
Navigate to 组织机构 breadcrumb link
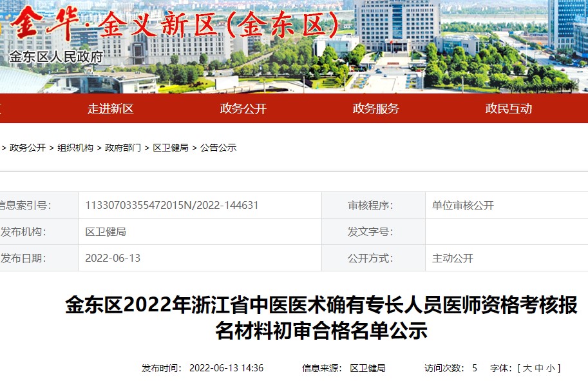click(75, 148)
